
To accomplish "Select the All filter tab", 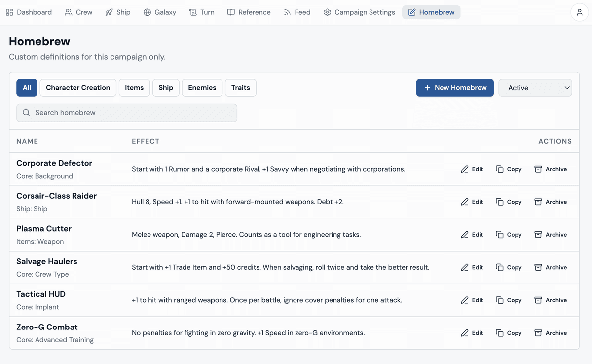I will click(x=27, y=88).
